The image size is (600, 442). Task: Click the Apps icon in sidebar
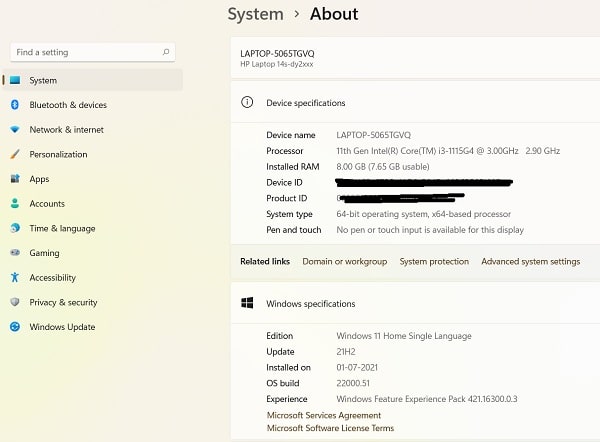tap(15, 179)
